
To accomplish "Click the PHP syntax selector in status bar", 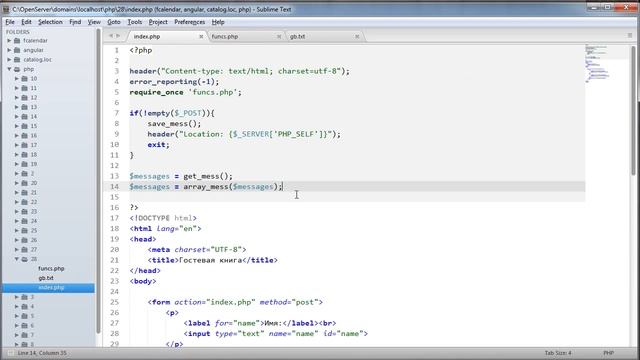I will pyautogui.click(x=609, y=353).
